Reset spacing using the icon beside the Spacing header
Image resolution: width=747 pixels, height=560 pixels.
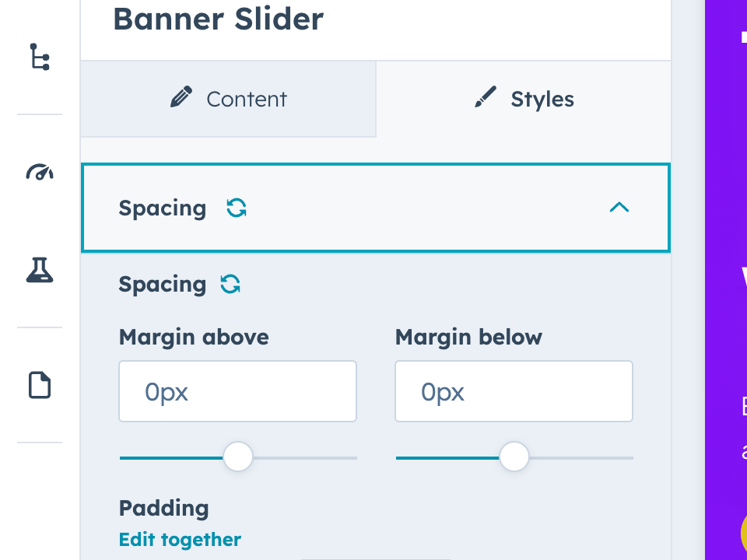(x=236, y=208)
